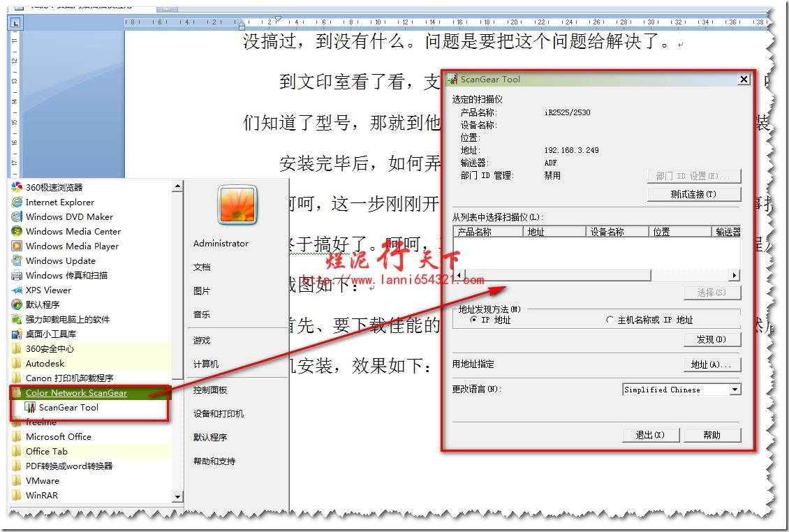Open Windows Media Center icon

(x=17, y=231)
